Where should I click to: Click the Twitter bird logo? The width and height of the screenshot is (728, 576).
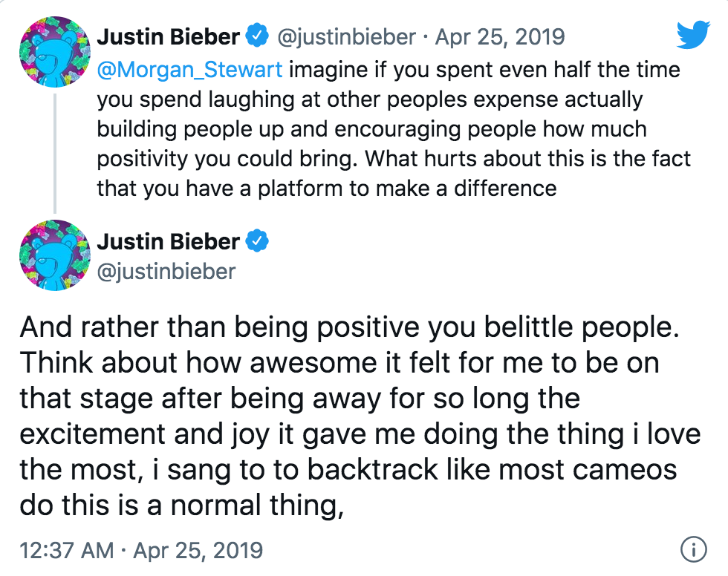point(694,35)
